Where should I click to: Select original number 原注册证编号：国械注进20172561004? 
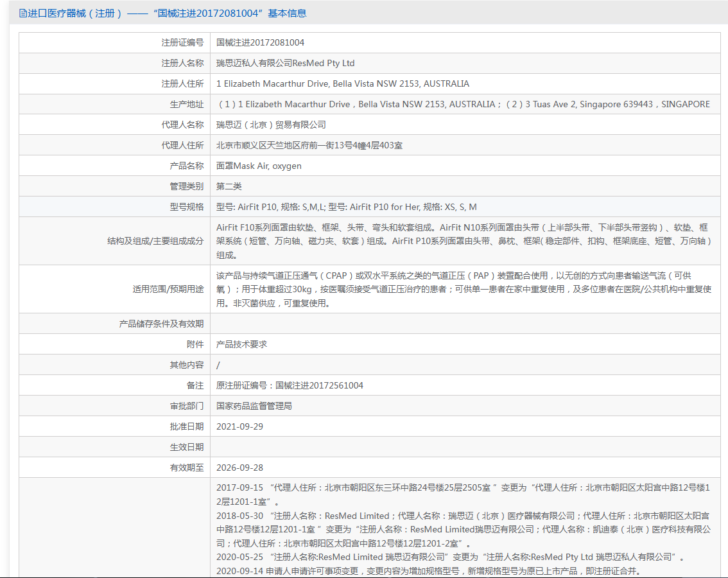click(290, 385)
